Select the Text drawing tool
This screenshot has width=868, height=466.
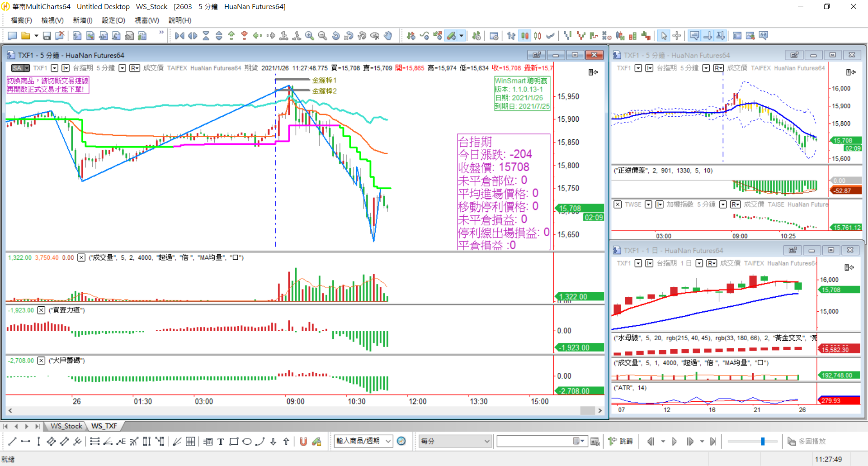(x=221, y=442)
